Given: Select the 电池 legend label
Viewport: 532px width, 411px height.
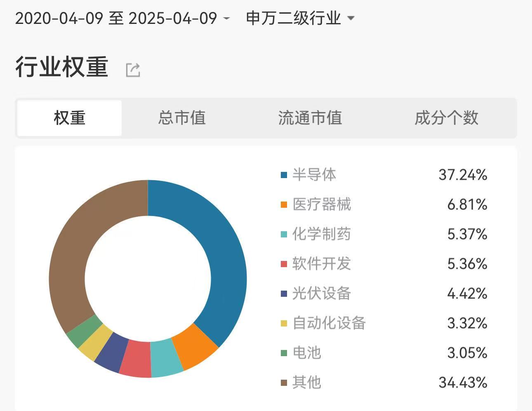Looking at the screenshot, I should [x=307, y=353].
